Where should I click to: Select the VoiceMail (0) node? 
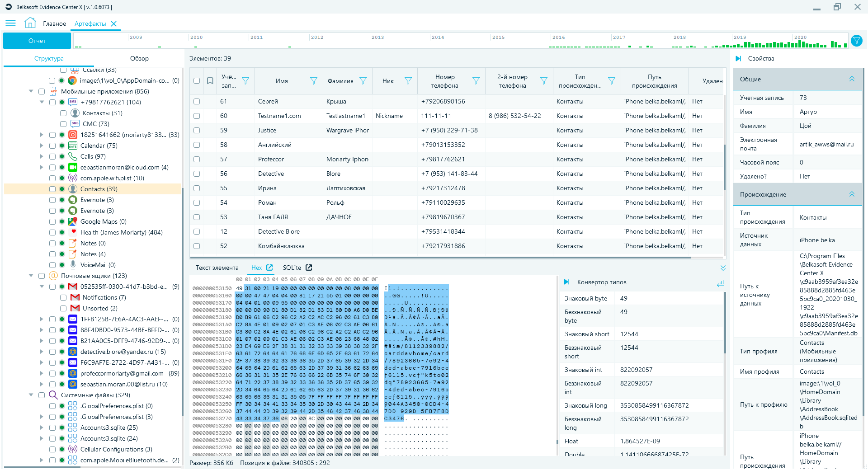tap(98, 265)
